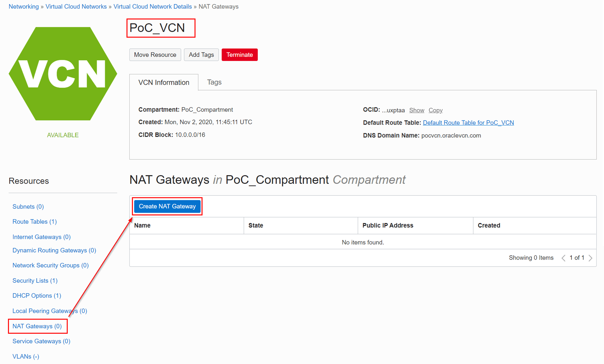The image size is (604, 364).
Task: View Service Gateways in sidebar
Action: coord(41,341)
